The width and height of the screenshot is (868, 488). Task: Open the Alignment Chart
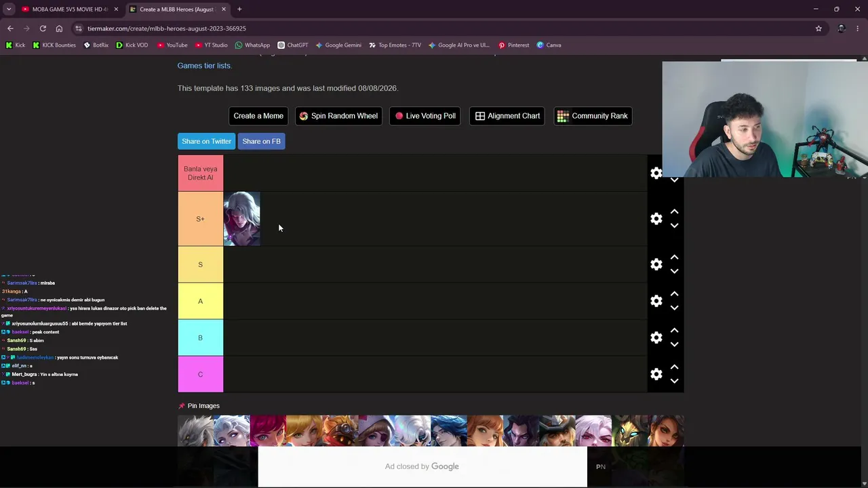tap(507, 116)
